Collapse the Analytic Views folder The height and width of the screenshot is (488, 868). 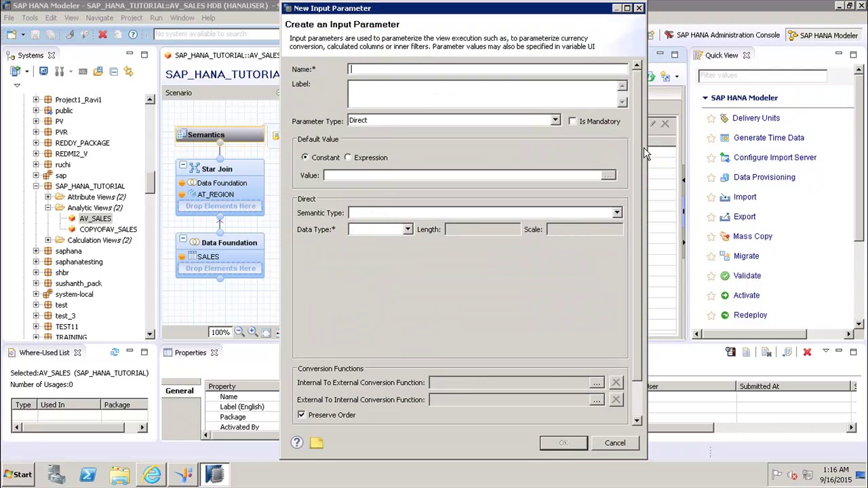pos(47,207)
